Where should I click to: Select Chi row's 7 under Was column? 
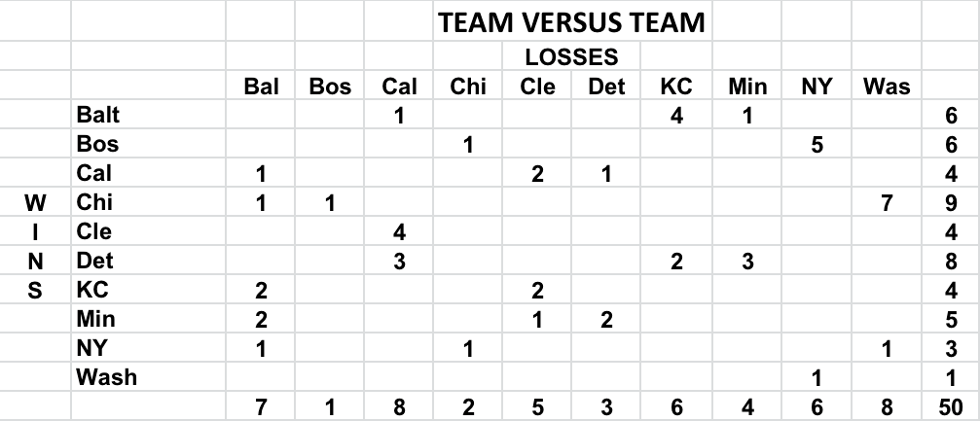(x=886, y=203)
